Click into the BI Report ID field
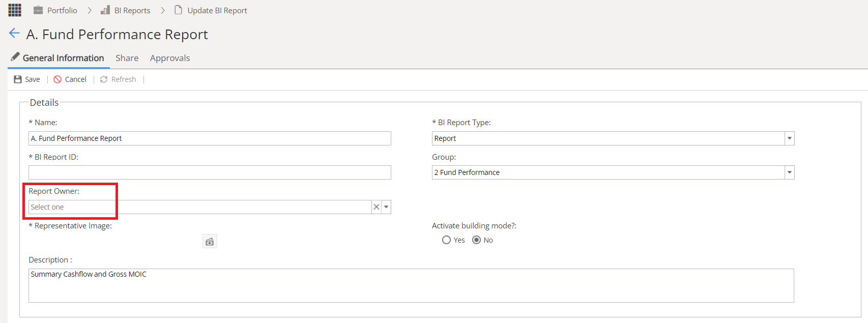 point(210,172)
